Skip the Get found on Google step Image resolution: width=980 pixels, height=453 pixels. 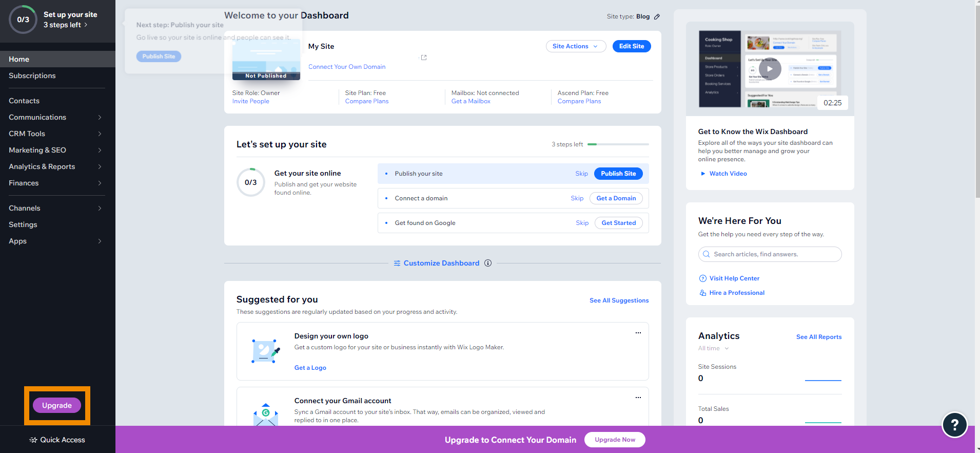(x=582, y=223)
